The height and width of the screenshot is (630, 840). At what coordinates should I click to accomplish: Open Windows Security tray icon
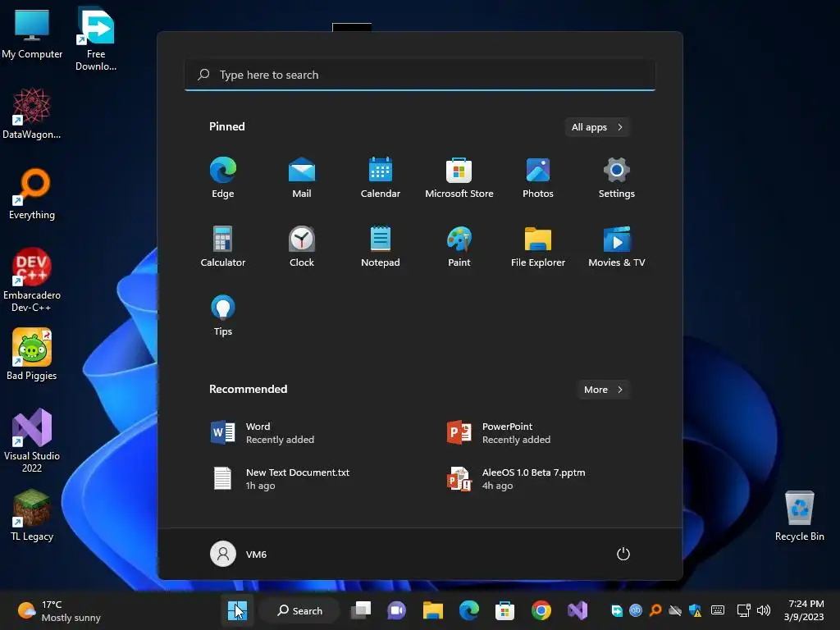point(695,610)
